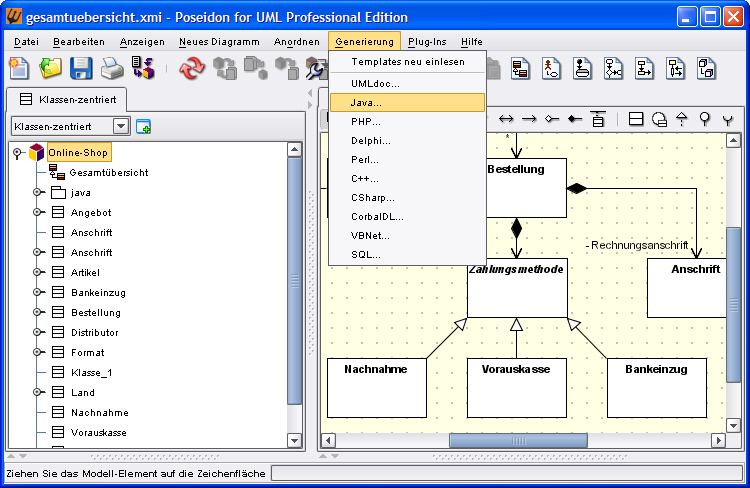Open the Bearbeiten menu
The image size is (750, 488).
79,42
